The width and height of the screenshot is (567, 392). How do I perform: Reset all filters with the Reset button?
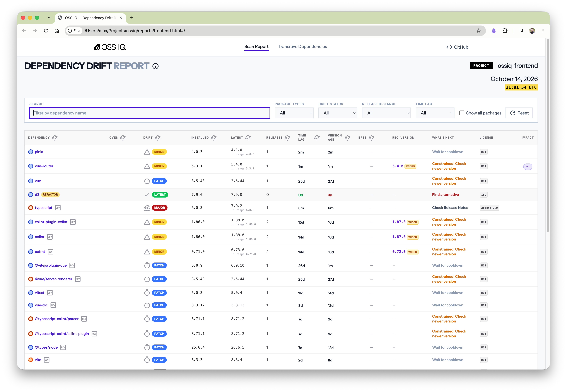point(519,113)
